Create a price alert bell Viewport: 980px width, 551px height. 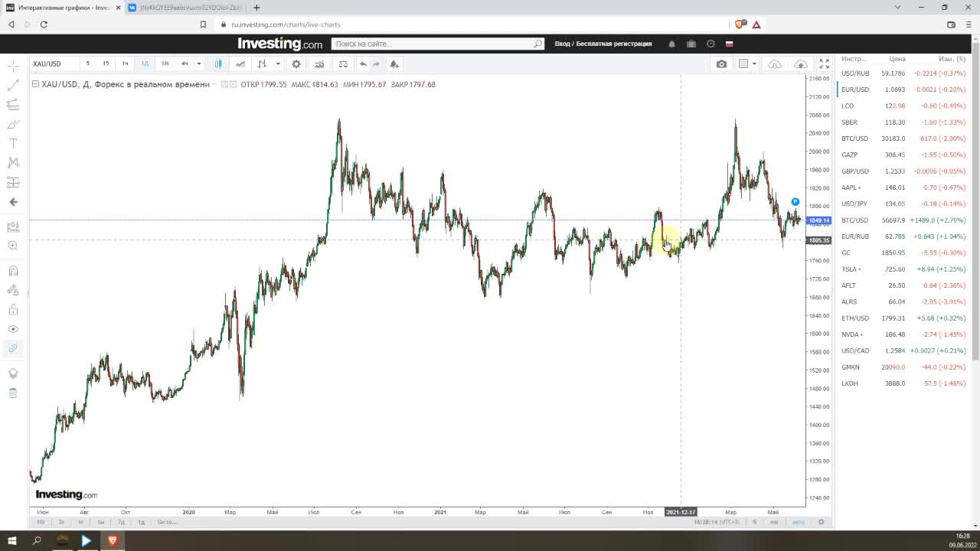(394, 64)
